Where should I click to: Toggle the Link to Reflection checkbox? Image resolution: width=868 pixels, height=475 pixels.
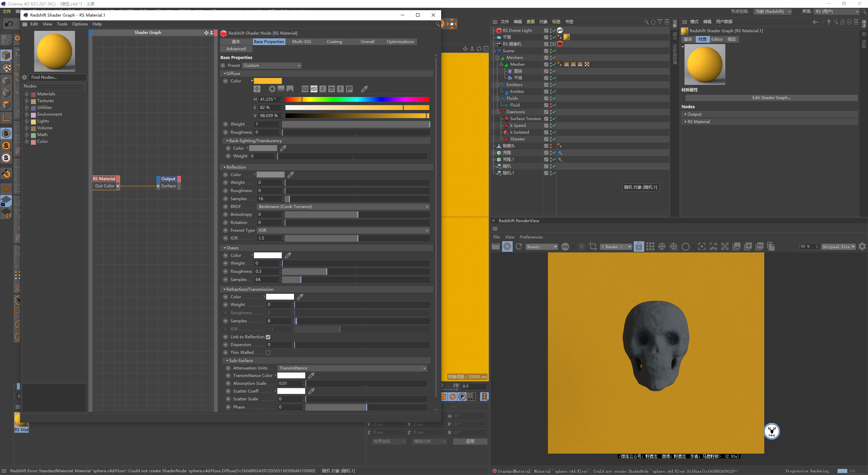tap(268, 337)
